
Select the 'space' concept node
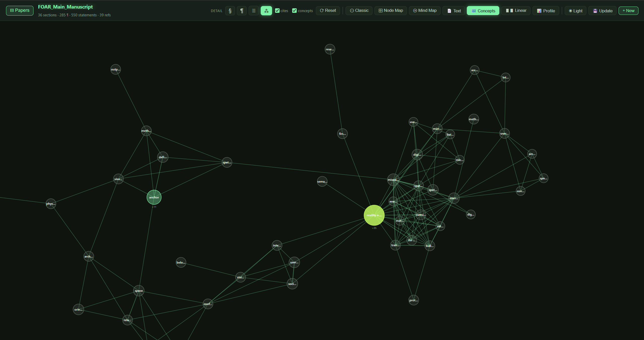tap(139, 291)
